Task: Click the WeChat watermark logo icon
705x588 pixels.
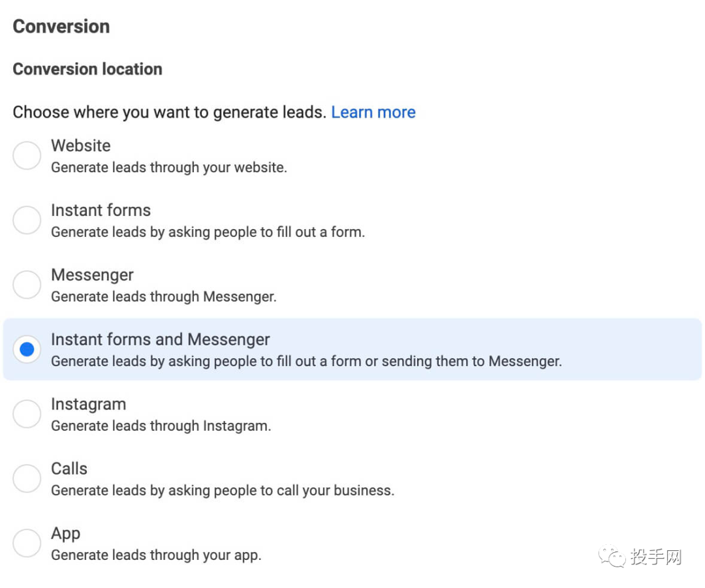Action: tap(612, 557)
